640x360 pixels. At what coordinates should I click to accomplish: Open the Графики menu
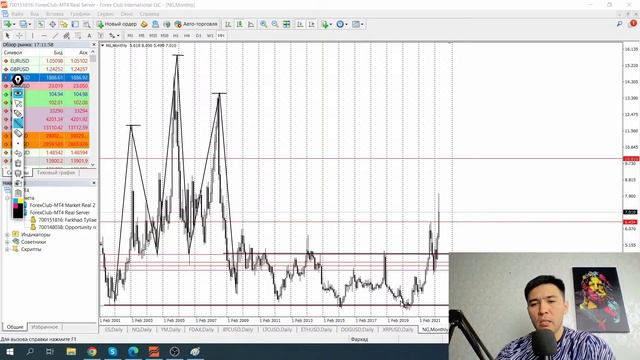80,14
